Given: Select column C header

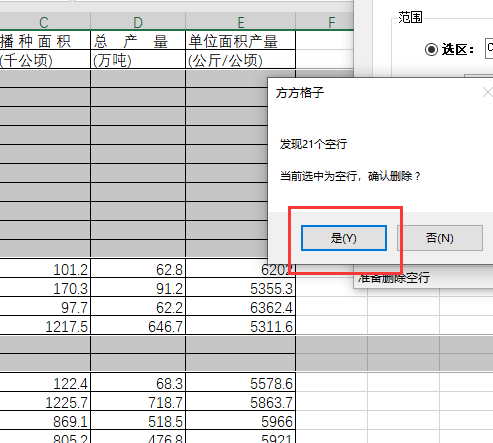Looking at the screenshot, I should pos(45,22).
